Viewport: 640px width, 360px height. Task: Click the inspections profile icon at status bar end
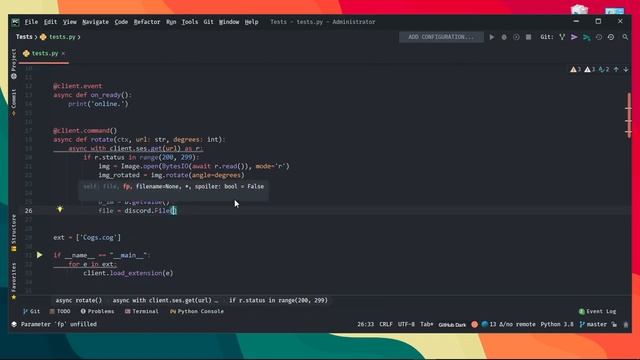[x=626, y=324]
